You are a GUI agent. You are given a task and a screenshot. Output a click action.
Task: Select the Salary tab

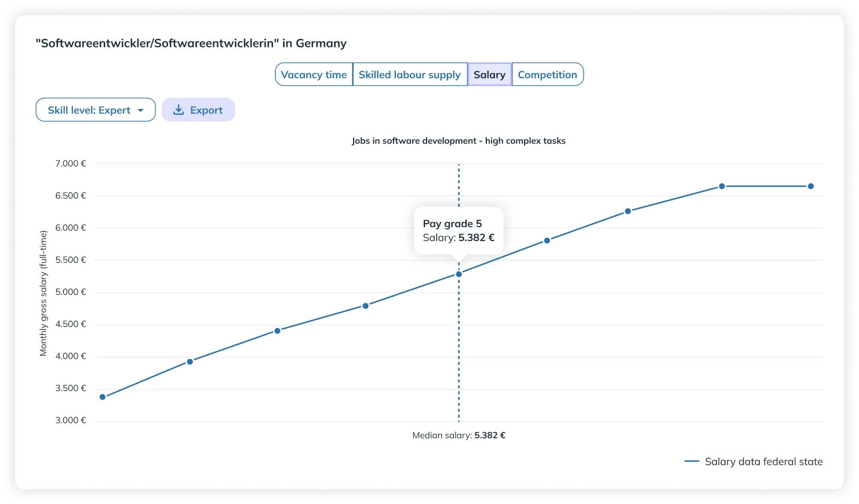(489, 75)
